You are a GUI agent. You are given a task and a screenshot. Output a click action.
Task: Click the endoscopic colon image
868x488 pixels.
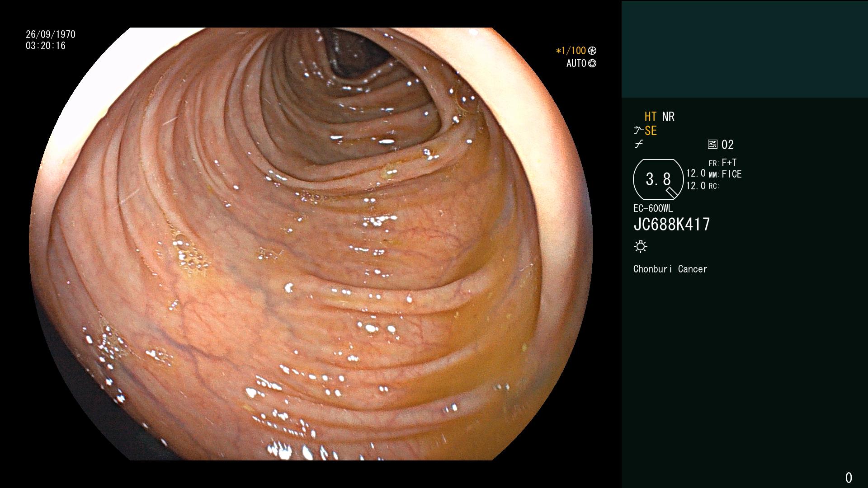(311, 244)
